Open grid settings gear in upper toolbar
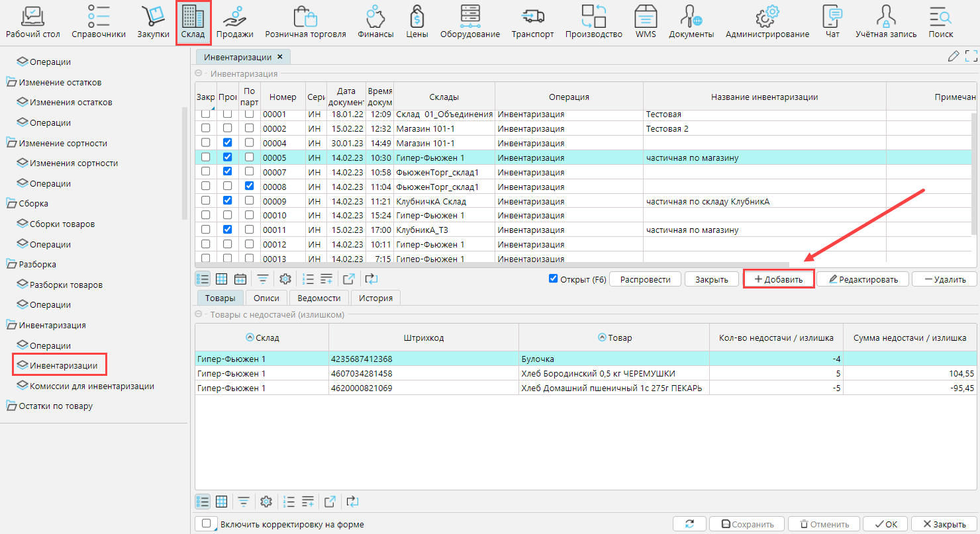 click(285, 279)
